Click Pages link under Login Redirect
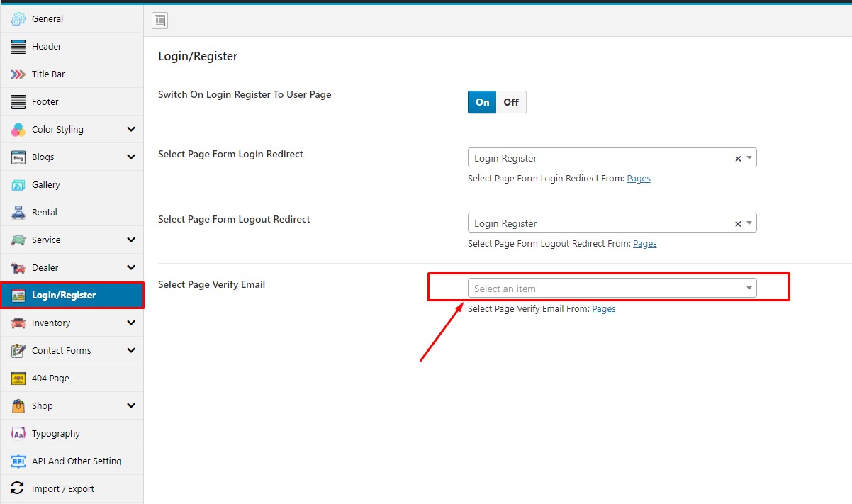Viewport: 852px width, 504px height. (638, 179)
